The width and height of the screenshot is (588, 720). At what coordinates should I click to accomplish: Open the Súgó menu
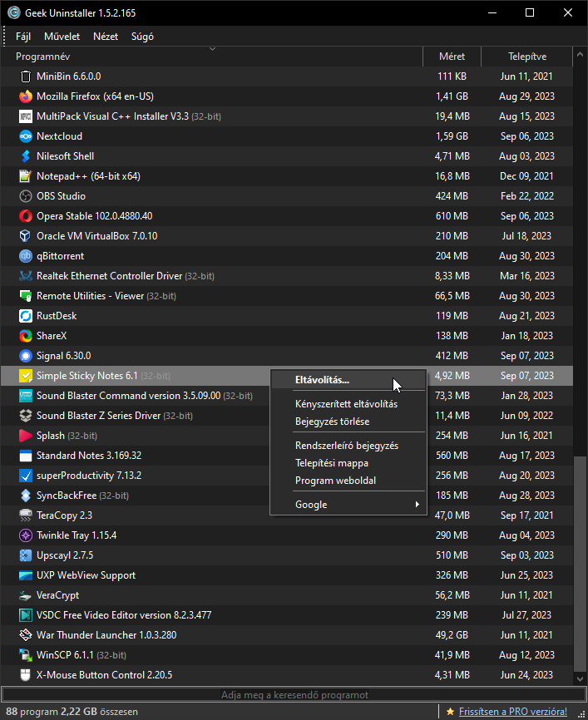pyautogui.click(x=142, y=37)
